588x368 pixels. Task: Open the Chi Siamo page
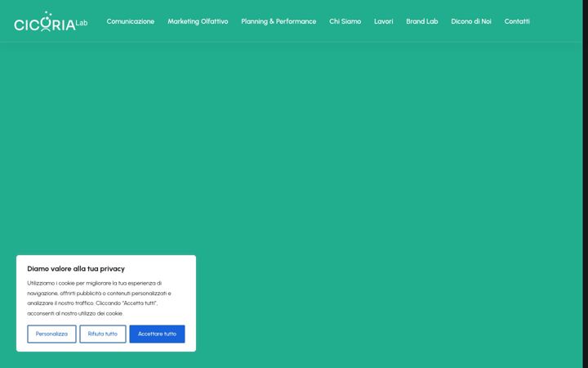345,21
